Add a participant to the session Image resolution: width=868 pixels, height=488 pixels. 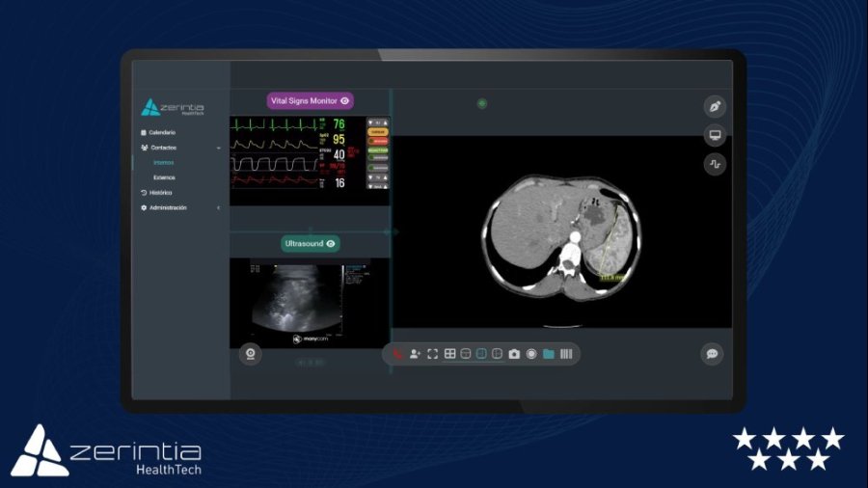point(416,354)
